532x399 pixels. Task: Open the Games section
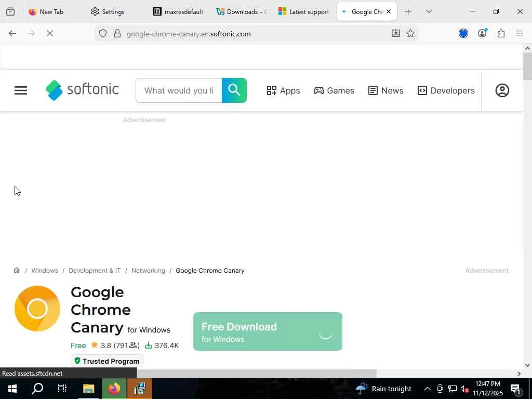pos(334,90)
